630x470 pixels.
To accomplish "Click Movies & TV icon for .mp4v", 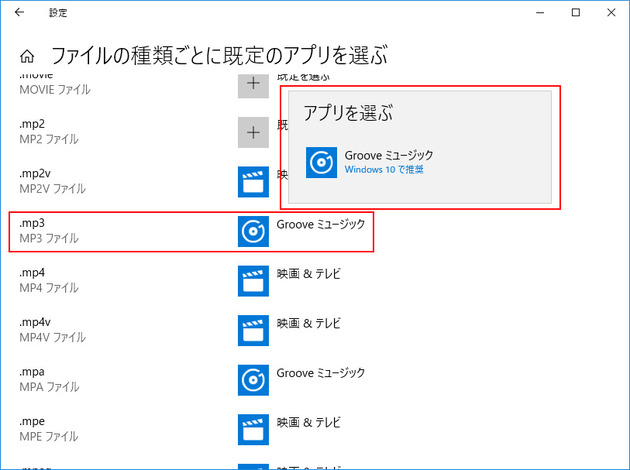I will [x=253, y=330].
